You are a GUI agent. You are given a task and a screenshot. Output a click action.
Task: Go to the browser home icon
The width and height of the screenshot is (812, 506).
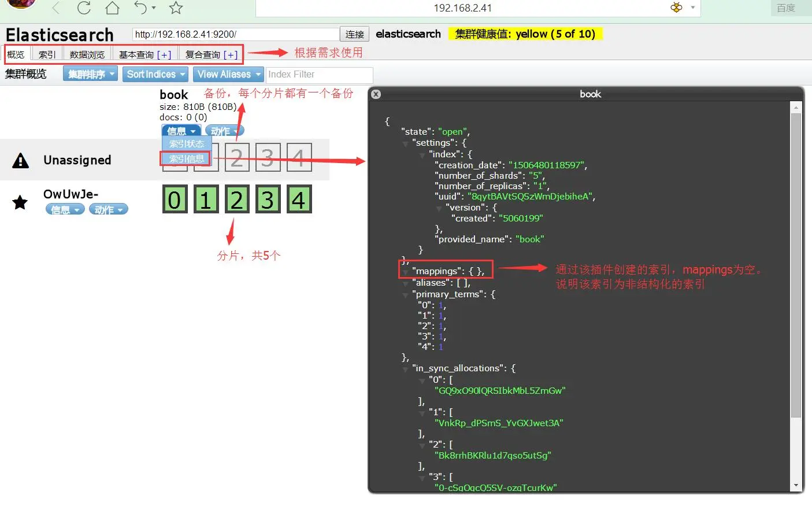tap(112, 8)
